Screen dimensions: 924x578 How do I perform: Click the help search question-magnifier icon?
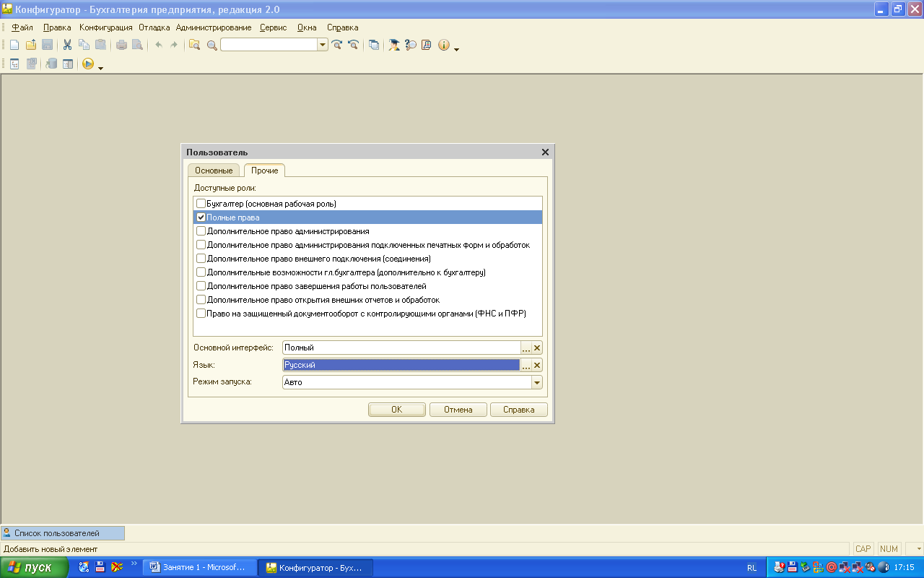(411, 45)
